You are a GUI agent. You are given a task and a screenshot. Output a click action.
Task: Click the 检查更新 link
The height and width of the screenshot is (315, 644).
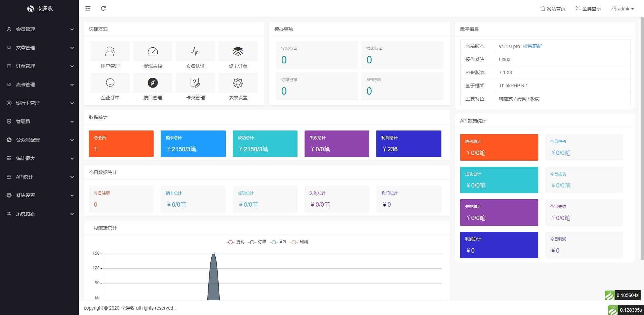(532, 46)
